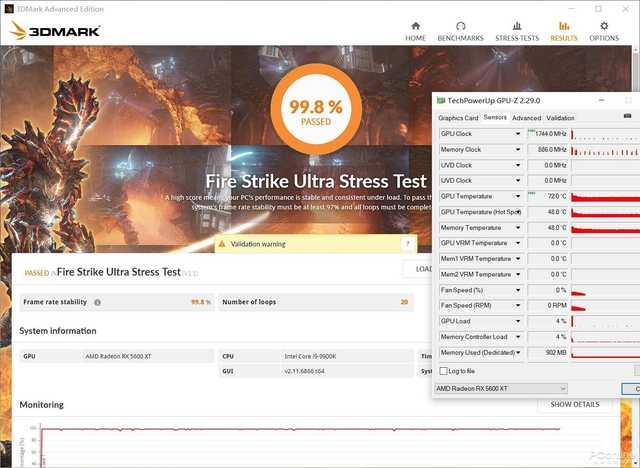Click the Show Details button
The image size is (640, 468).
tap(574, 405)
